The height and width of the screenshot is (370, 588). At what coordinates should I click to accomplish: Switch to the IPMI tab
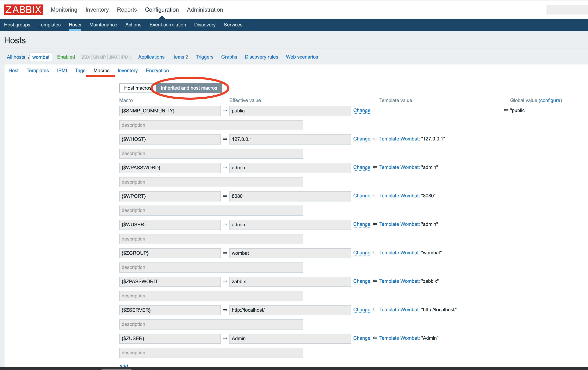point(62,70)
